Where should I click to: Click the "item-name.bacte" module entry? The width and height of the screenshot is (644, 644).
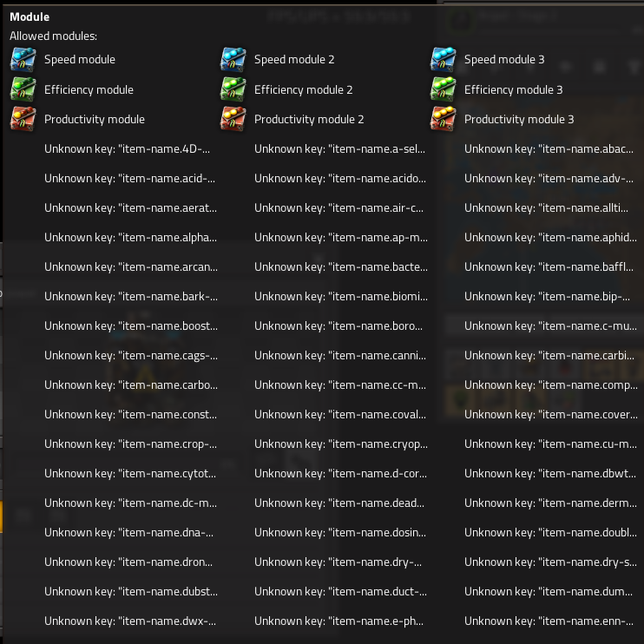tap(340, 267)
